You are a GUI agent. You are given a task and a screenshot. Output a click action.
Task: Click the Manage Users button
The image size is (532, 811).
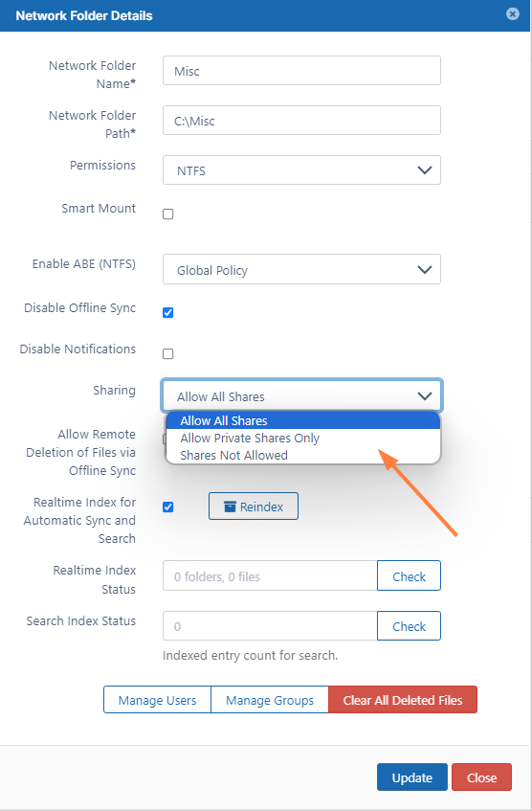click(x=157, y=700)
